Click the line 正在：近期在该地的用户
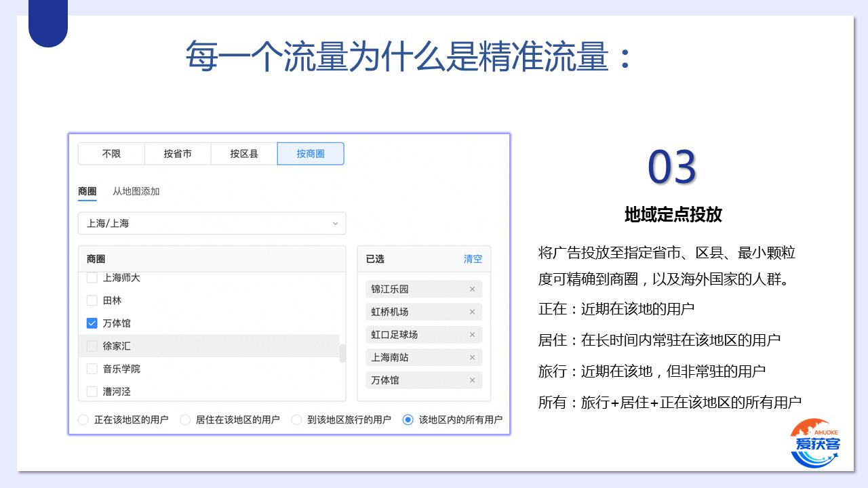 tap(616, 309)
